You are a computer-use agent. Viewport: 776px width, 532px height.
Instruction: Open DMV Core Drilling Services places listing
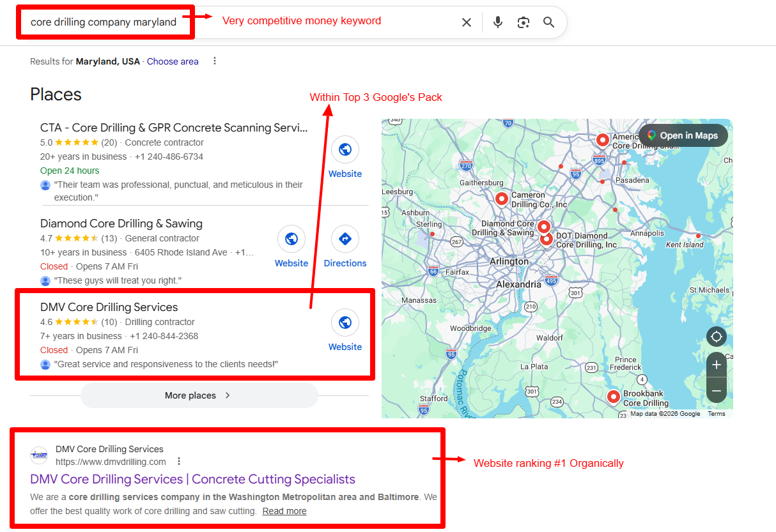(109, 307)
